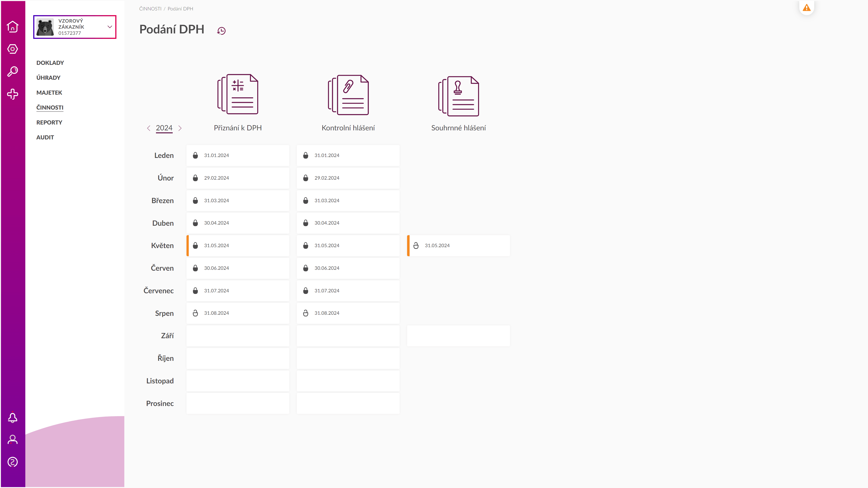The height and width of the screenshot is (488, 868).
Task: Open the REPORTY menu item
Action: (49, 123)
